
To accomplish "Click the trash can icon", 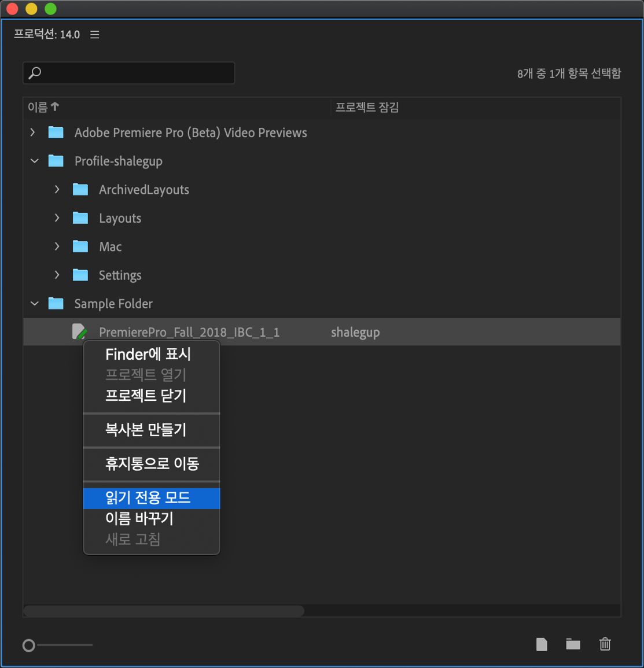I will 605,644.
